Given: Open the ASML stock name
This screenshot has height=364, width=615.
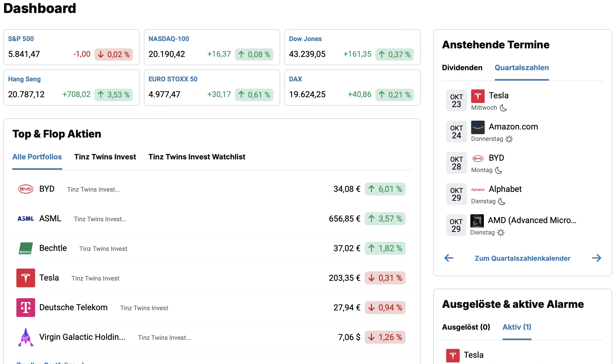Looking at the screenshot, I should coord(50,218).
